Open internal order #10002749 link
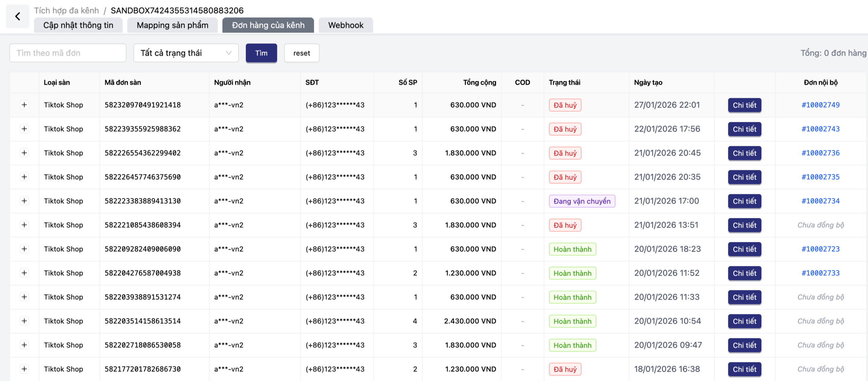 pos(820,105)
